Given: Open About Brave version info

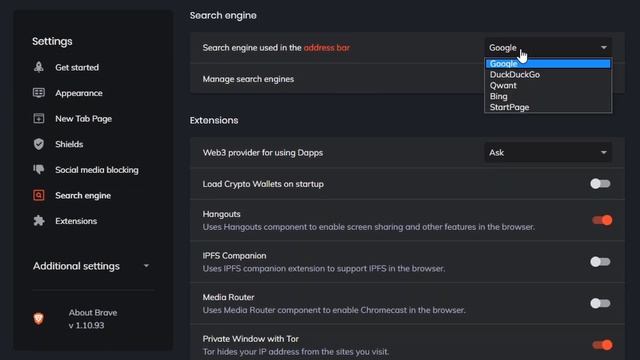Looking at the screenshot, I should point(93,319).
